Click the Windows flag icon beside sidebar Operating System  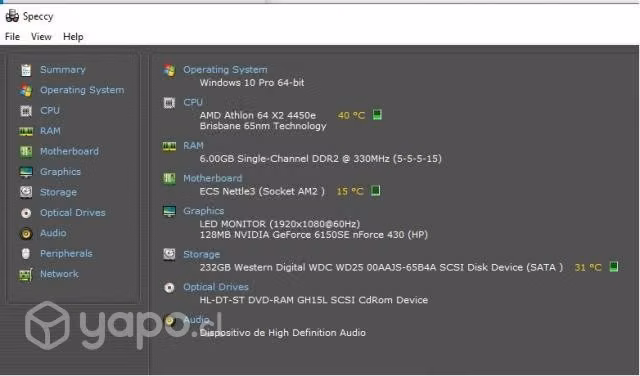26,90
